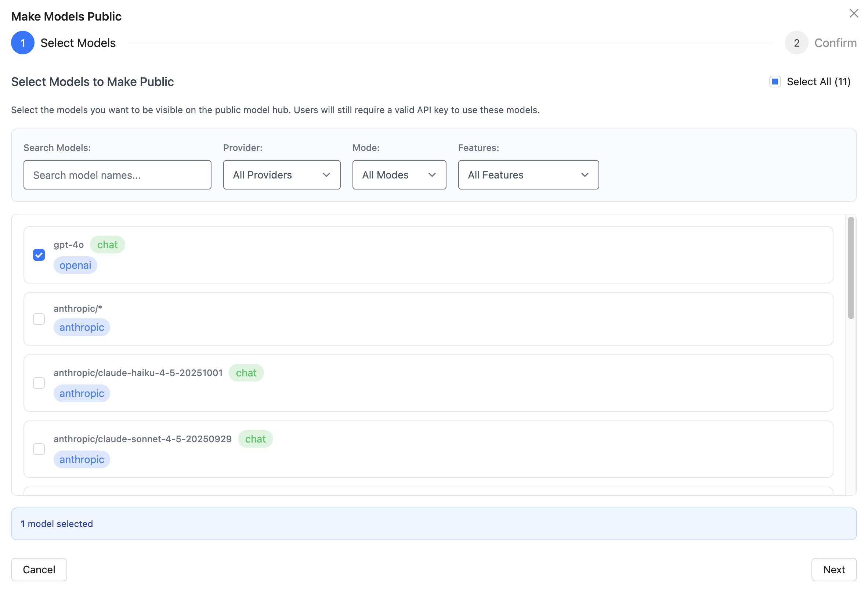868x592 pixels.
Task: Click the step 2 Confirm circle
Action: [x=796, y=43]
